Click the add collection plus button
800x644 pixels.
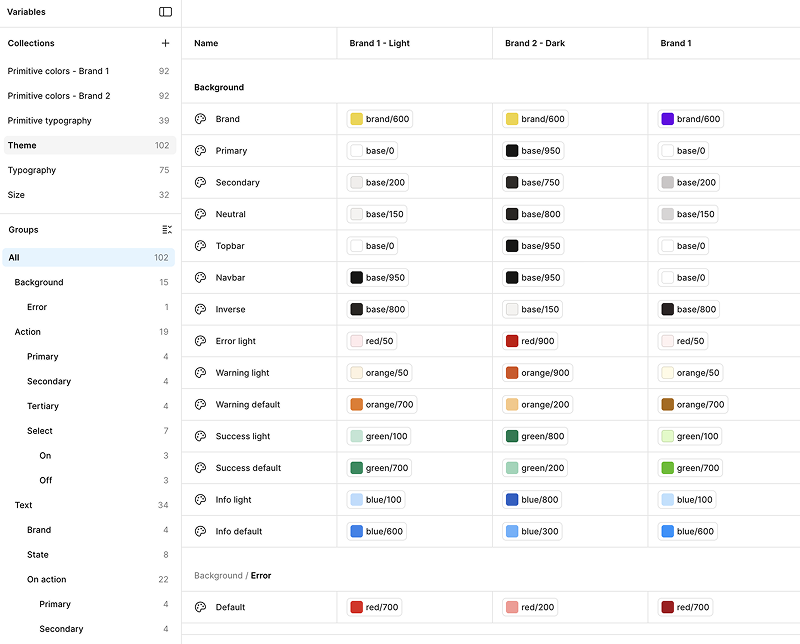point(165,43)
